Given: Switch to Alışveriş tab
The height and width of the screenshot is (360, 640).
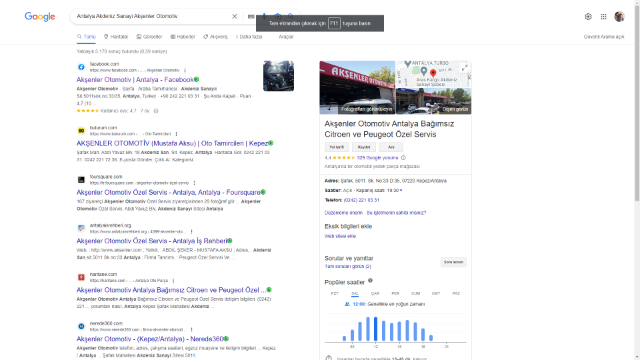Looking at the screenshot, I should coord(216,37).
